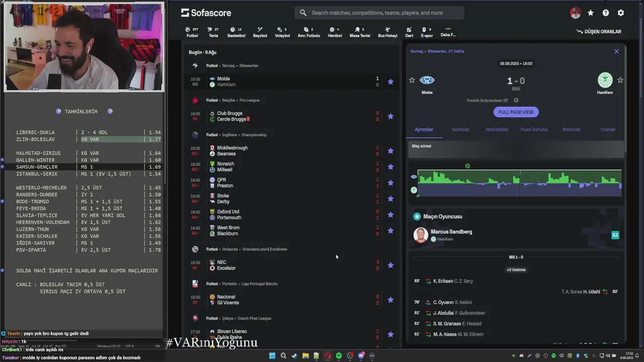Open the E-spor category

[x=427, y=32]
